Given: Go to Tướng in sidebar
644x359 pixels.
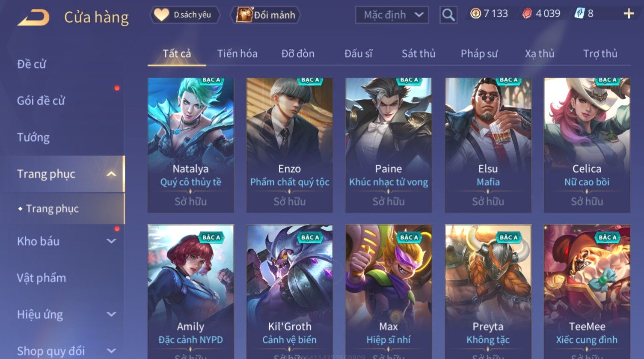Looking at the screenshot, I should pos(33,137).
